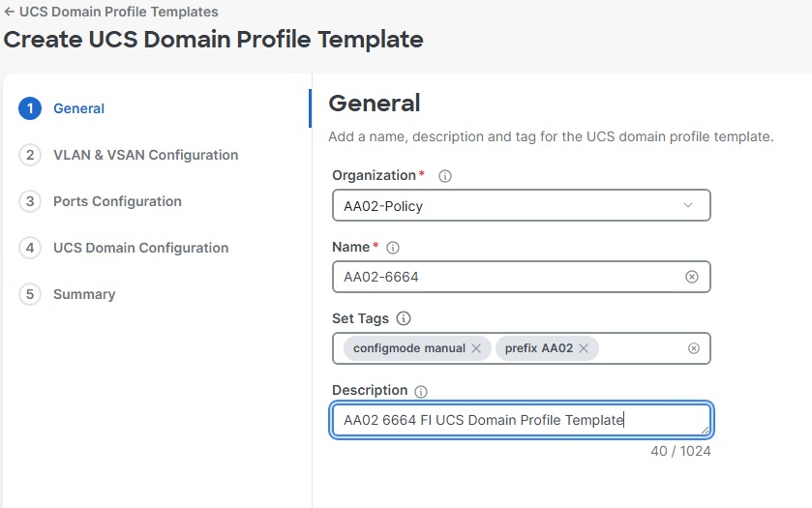Show Organization info tooltip icon
This screenshot has width=812, height=508.
click(x=445, y=176)
